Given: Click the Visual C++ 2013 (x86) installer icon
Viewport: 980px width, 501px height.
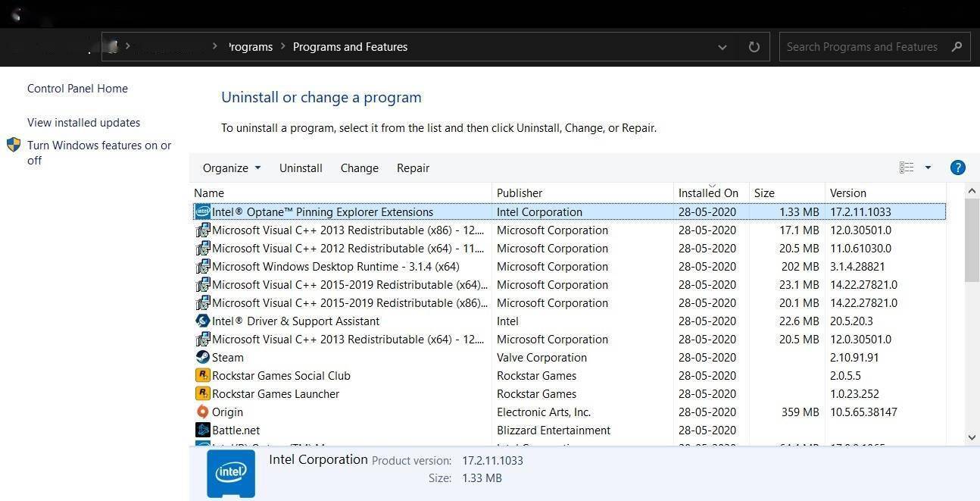Looking at the screenshot, I should pyautogui.click(x=202, y=230).
